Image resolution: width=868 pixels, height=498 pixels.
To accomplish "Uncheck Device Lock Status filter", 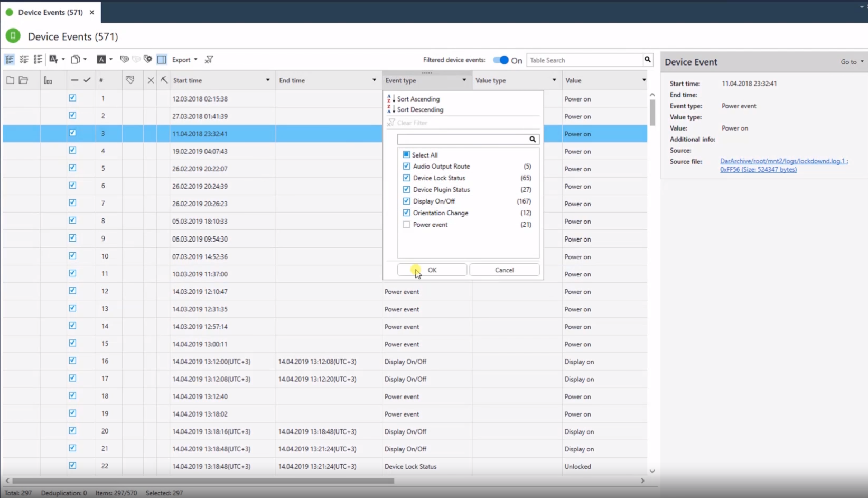I will tap(406, 178).
